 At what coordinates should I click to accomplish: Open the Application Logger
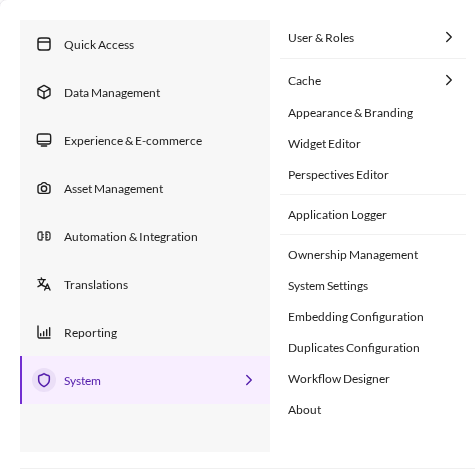373,215
